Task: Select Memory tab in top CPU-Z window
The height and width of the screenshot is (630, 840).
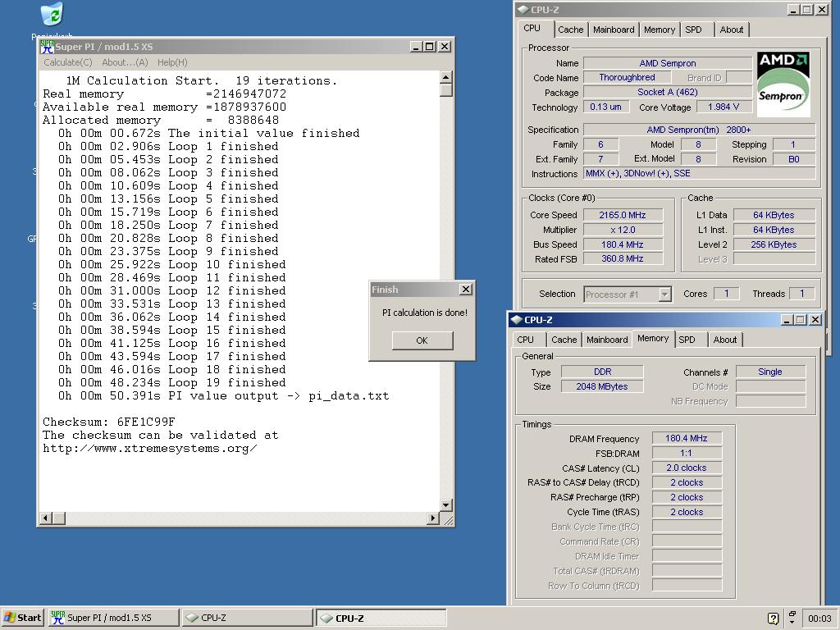Action: 660,30
